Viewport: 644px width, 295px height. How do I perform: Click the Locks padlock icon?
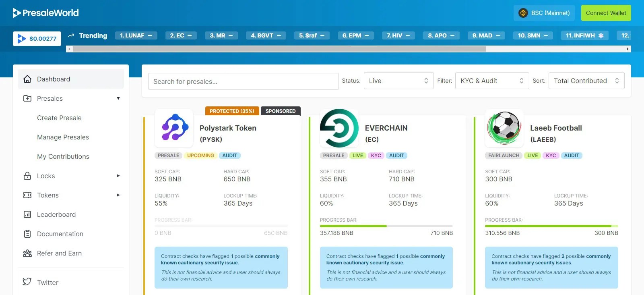coord(27,176)
